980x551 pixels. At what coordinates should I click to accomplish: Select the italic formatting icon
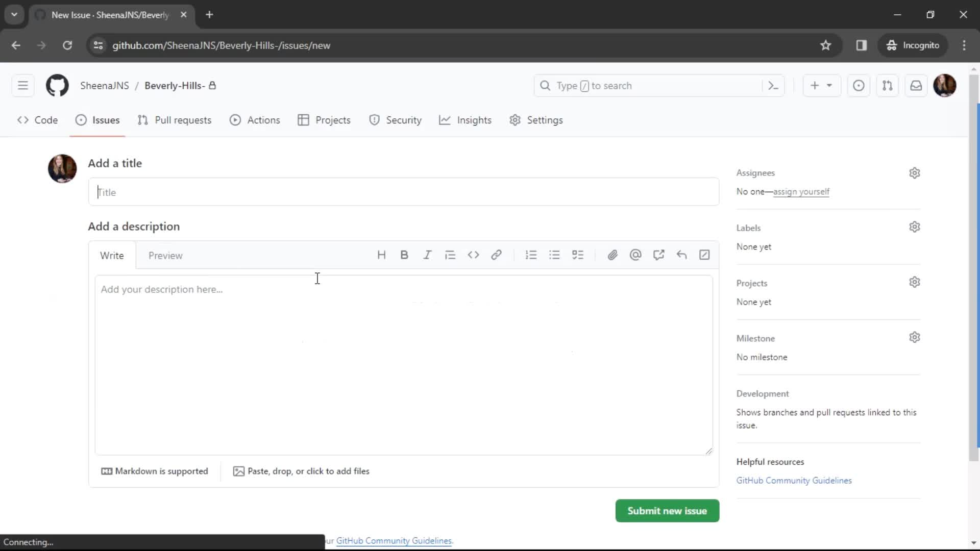(427, 255)
